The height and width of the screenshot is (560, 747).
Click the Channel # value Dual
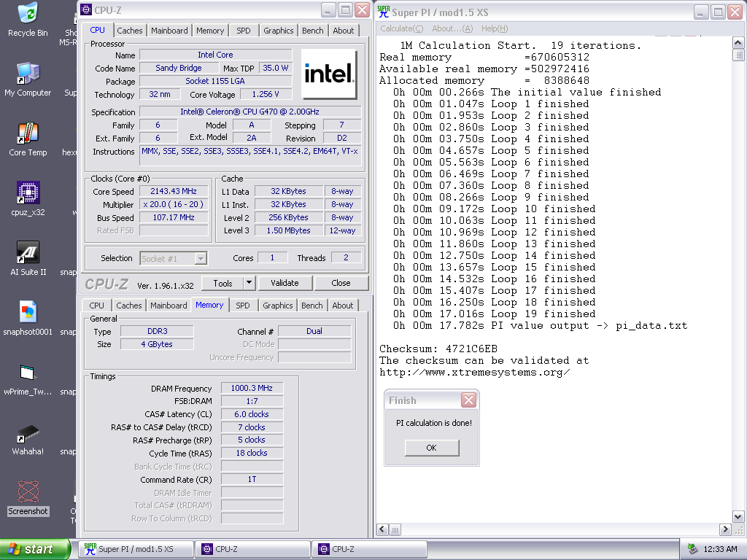[x=314, y=331]
